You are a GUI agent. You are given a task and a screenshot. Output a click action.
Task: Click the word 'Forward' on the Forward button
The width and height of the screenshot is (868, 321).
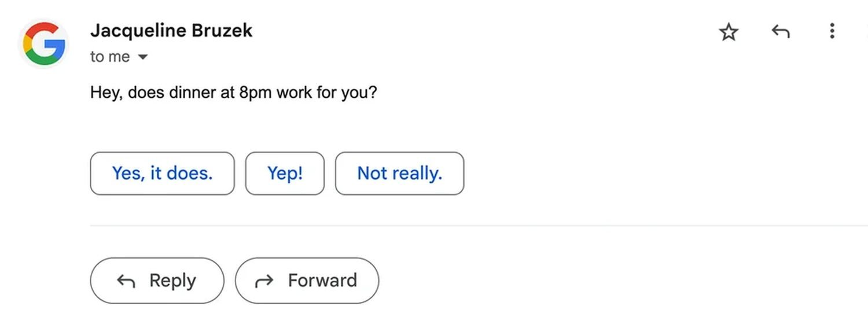(x=322, y=281)
